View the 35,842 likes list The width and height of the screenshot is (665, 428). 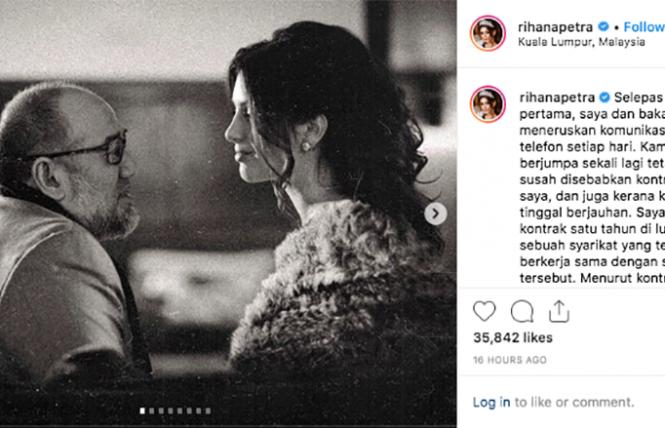pos(510,340)
